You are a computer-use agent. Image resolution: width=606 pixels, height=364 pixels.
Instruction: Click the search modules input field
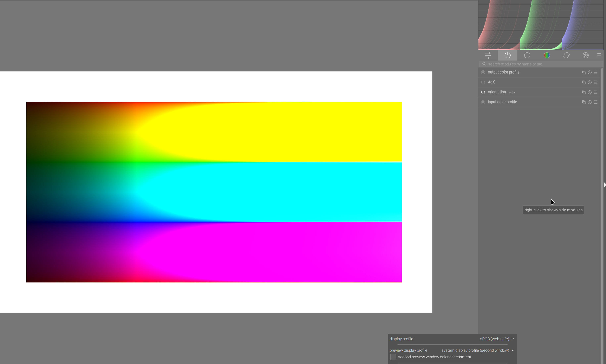(x=540, y=64)
